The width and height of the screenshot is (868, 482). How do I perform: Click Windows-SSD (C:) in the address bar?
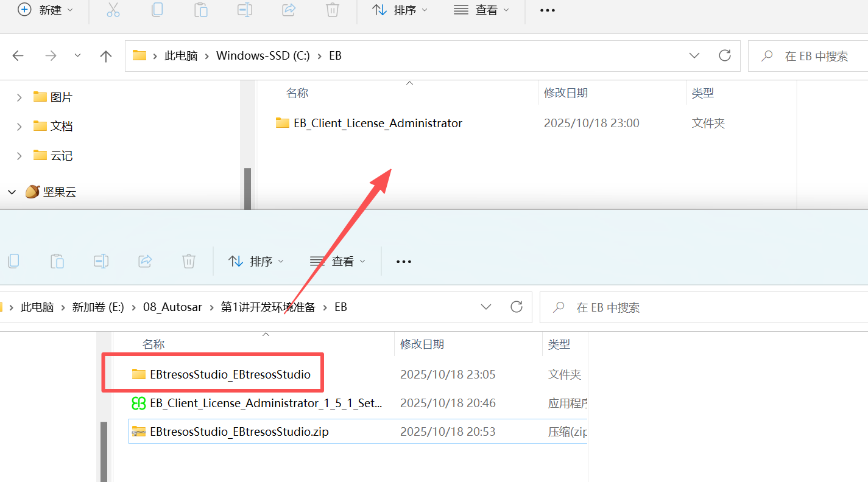263,56
